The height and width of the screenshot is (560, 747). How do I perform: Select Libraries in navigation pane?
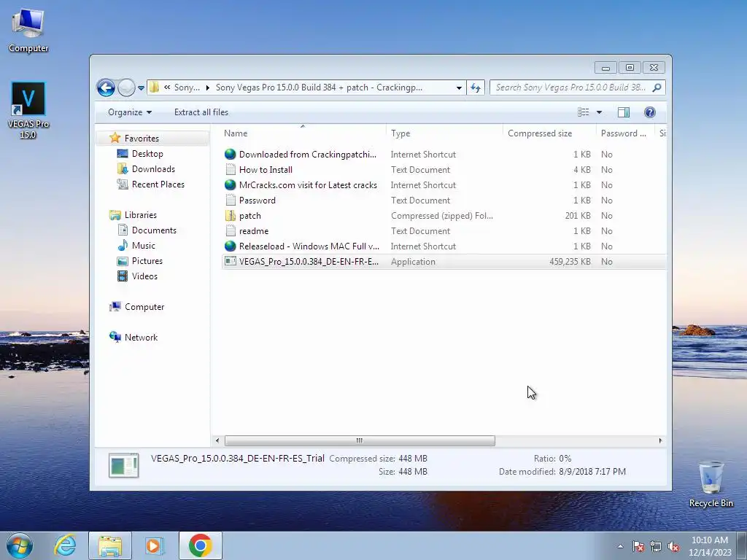(x=141, y=215)
